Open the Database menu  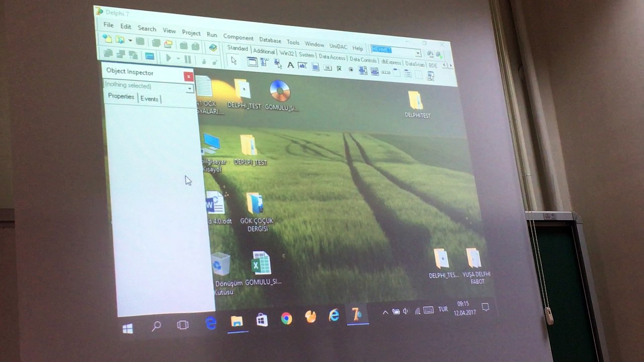pyautogui.click(x=270, y=40)
